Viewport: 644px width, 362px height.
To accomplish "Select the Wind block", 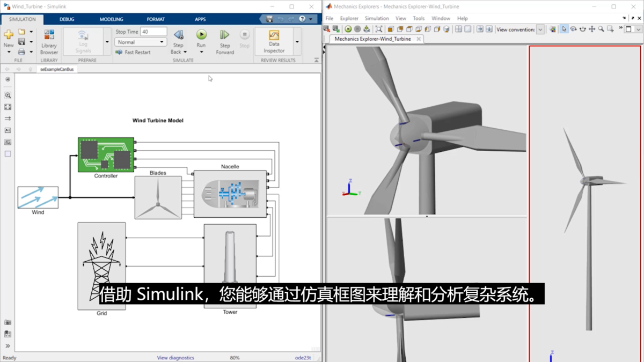I will tap(38, 197).
